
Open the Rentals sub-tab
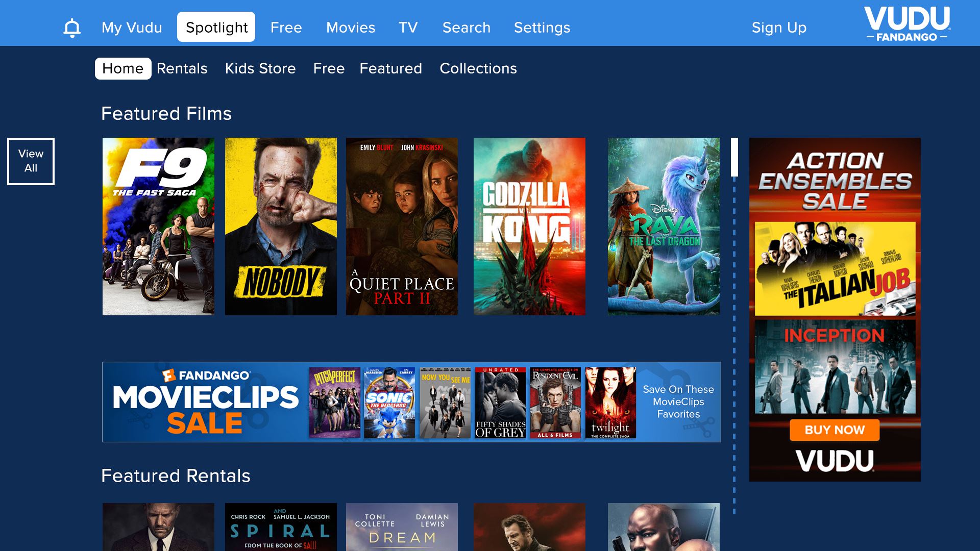[182, 68]
